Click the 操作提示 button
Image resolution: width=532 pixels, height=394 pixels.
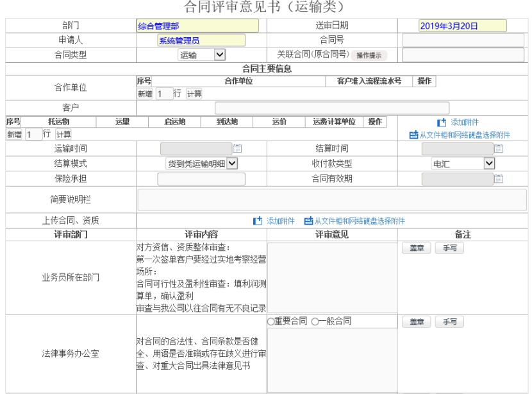click(x=369, y=55)
